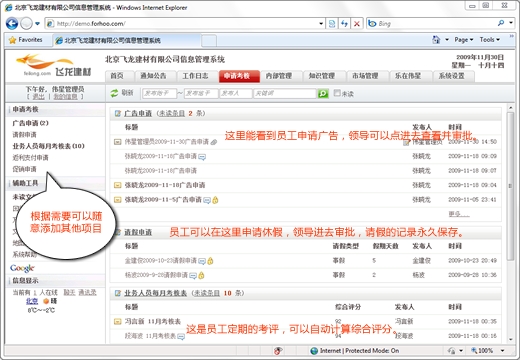Expand the address bar history dropdown arrow
The height and width of the screenshot is (360, 520).
321,24
